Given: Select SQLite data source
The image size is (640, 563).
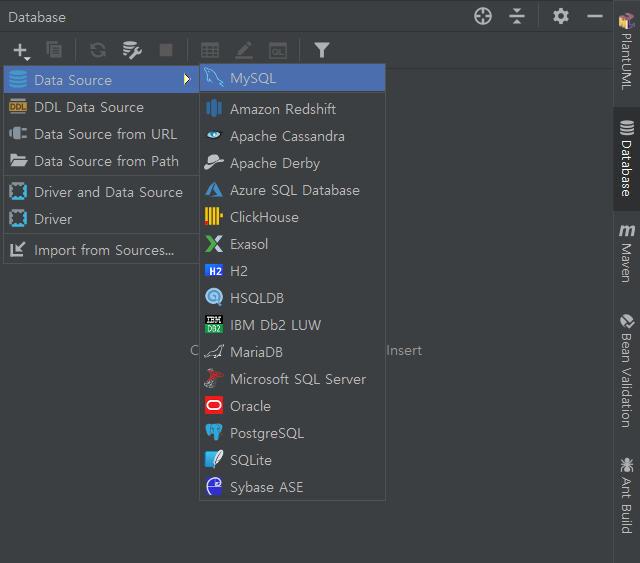Looking at the screenshot, I should tap(292, 460).
